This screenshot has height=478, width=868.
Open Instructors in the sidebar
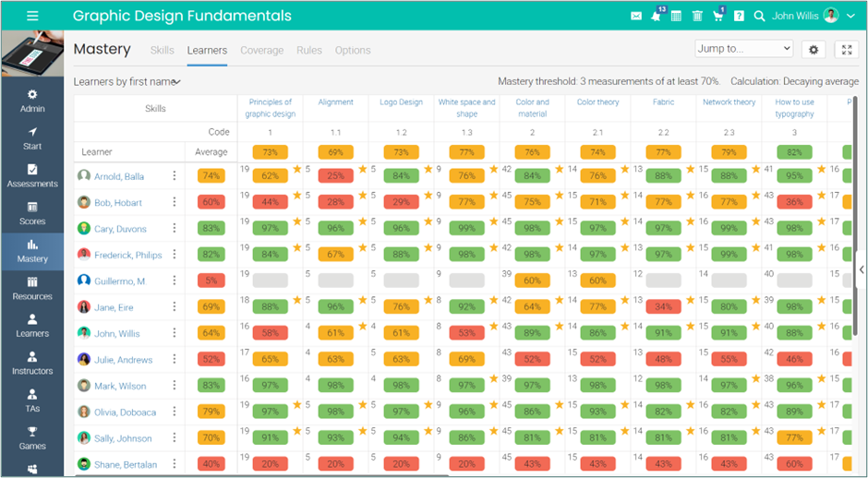32,364
